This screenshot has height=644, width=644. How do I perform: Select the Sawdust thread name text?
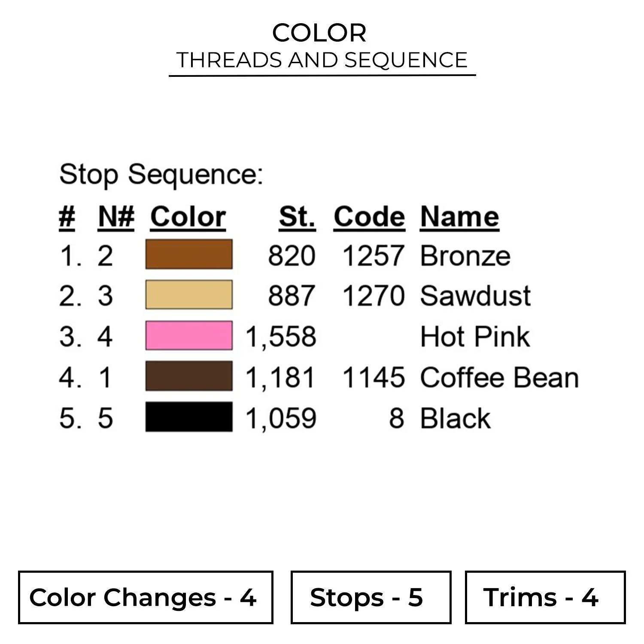pyautogui.click(x=475, y=296)
